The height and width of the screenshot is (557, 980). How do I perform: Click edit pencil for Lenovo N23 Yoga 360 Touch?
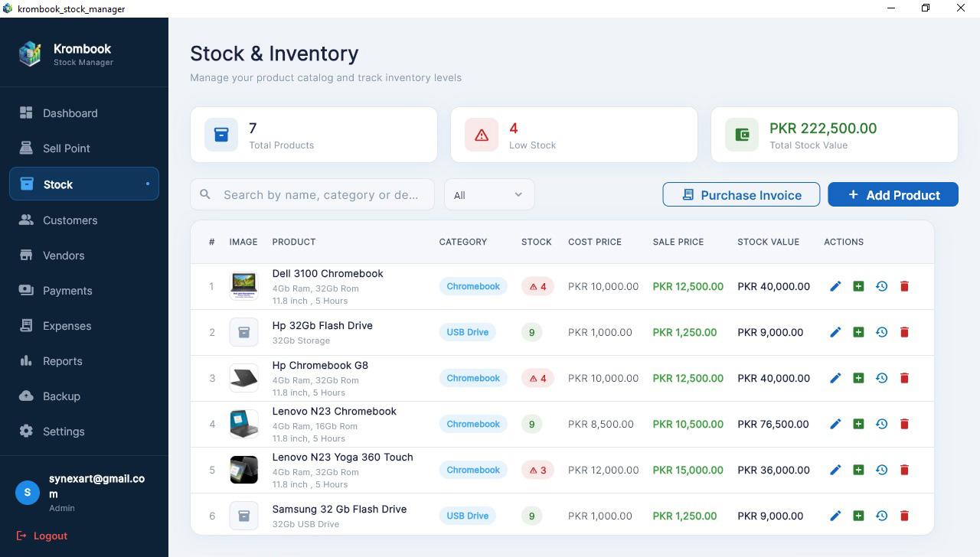pos(835,470)
